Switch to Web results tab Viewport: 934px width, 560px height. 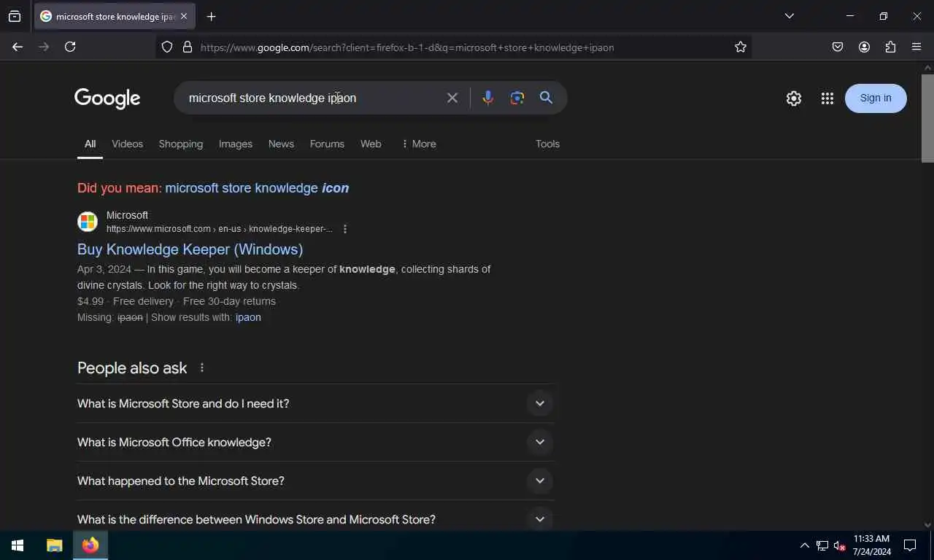pyautogui.click(x=371, y=144)
